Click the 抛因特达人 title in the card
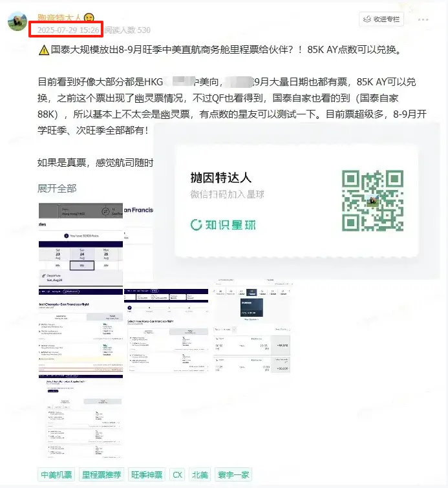 220,178
